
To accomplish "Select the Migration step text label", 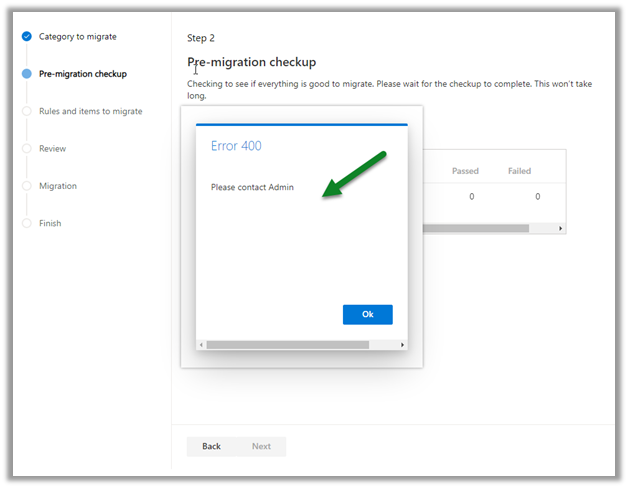I will [58, 186].
